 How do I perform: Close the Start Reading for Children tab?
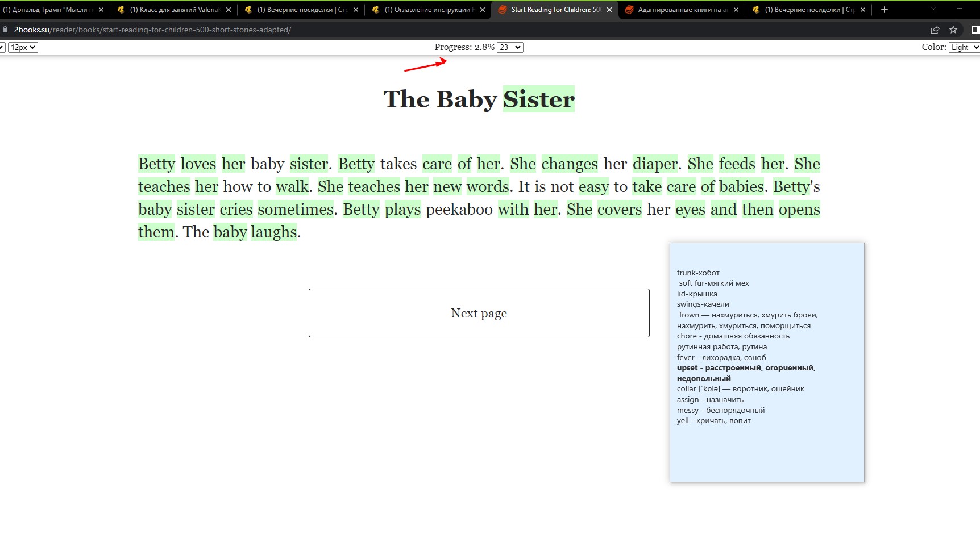point(609,10)
